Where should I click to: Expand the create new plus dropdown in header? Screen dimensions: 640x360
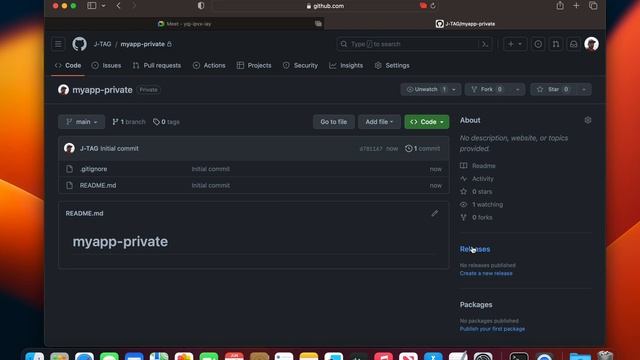coord(515,44)
